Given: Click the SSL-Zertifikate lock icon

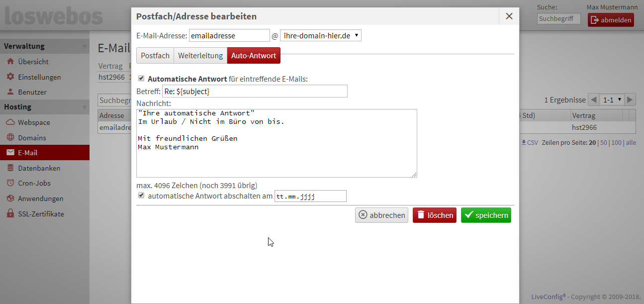Looking at the screenshot, I should click(10, 214).
